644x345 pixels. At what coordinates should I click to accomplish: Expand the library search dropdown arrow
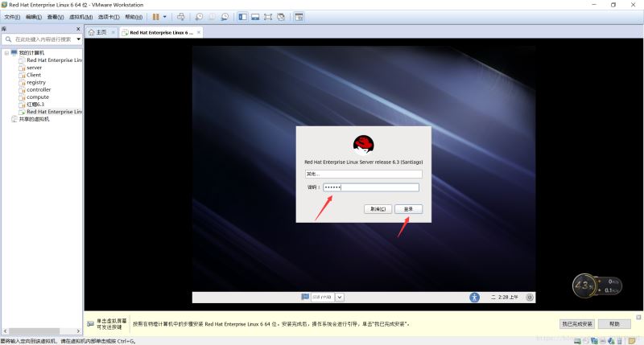[x=78, y=39]
